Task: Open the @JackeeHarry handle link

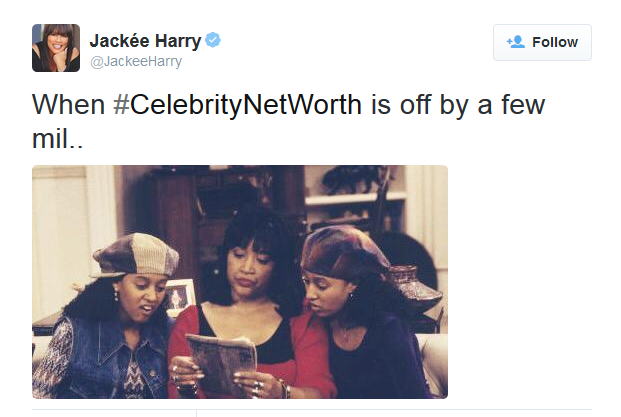Action: [135, 62]
